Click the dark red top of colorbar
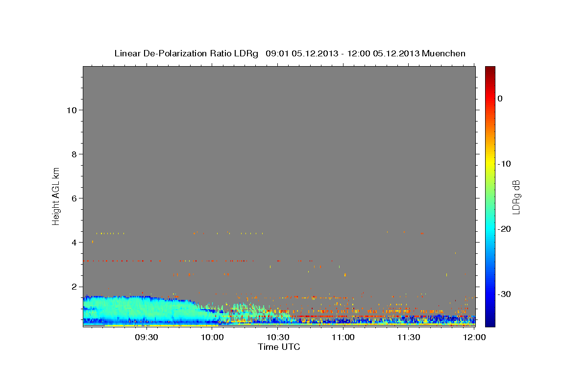588x392 pixels. 490,70
